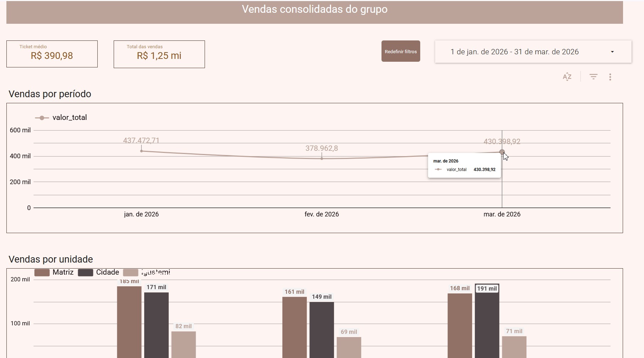Click the Cidade legend color swatch

(x=85, y=272)
